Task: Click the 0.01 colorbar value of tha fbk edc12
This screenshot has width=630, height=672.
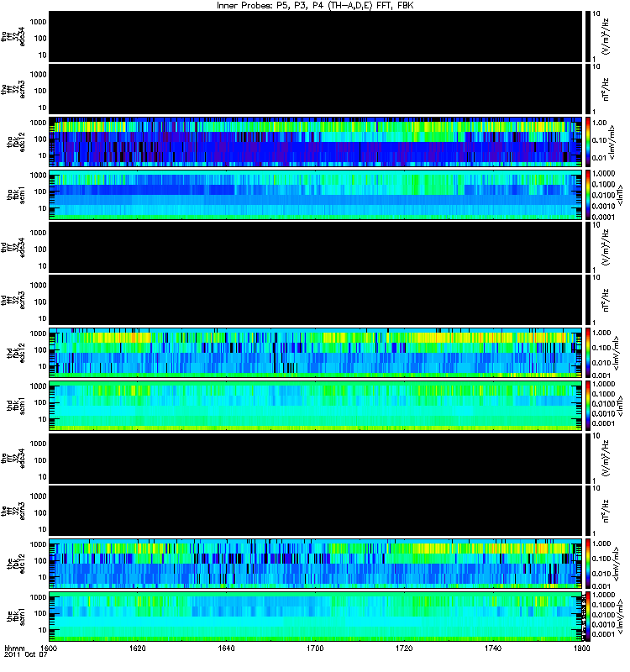Action: click(600, 158)
